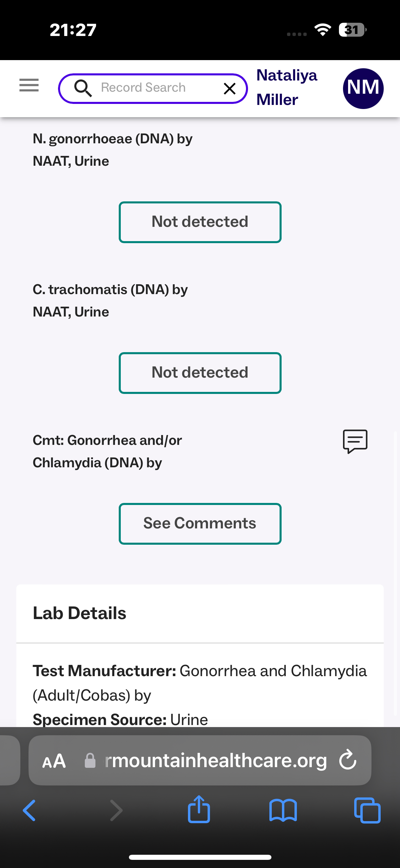Show all Safari tabs
400x868 pixels.
(x=367, y=810)
